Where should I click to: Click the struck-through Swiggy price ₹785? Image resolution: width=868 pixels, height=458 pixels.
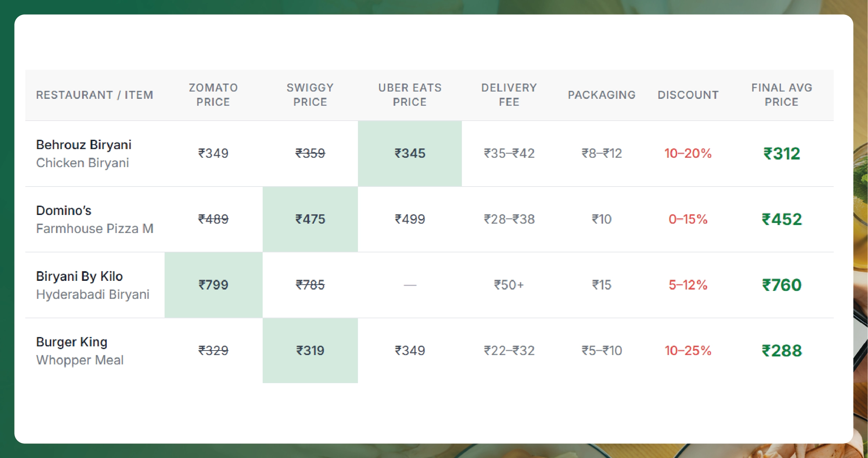[x=310, y=285]
